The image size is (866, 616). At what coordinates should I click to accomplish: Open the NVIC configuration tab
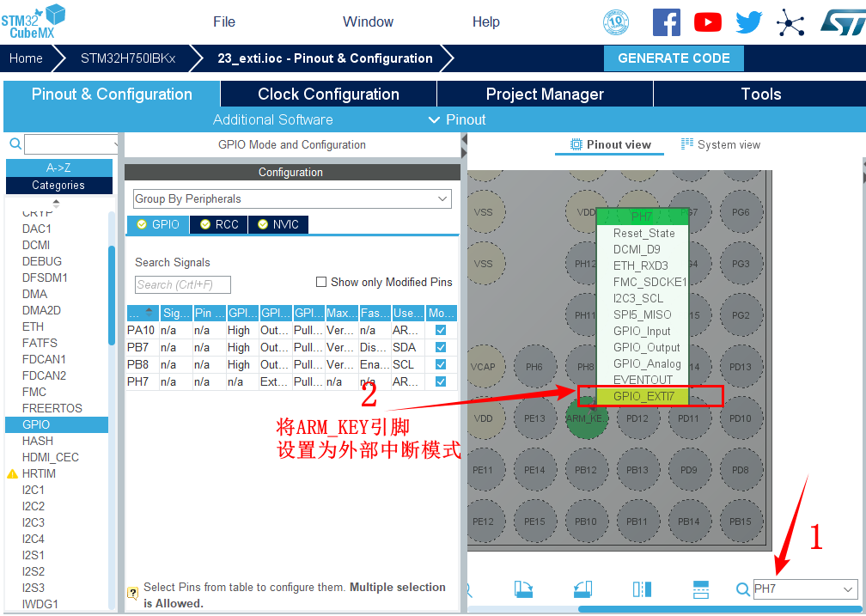tap(278, 224)
